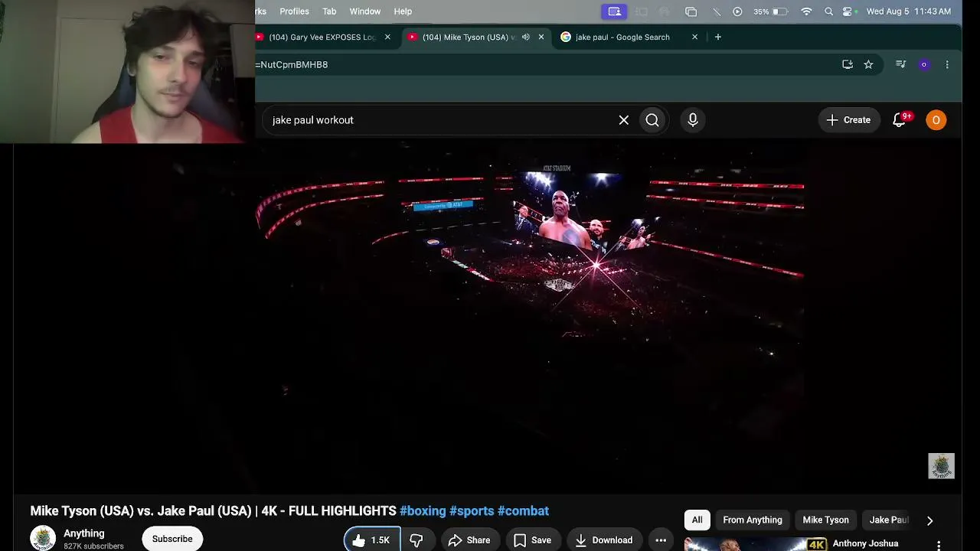The width and height of the screenshot is (980, 551).
Task: Close the Gary Vee EXPOSES tab
Action: click(x=387, y=37)
